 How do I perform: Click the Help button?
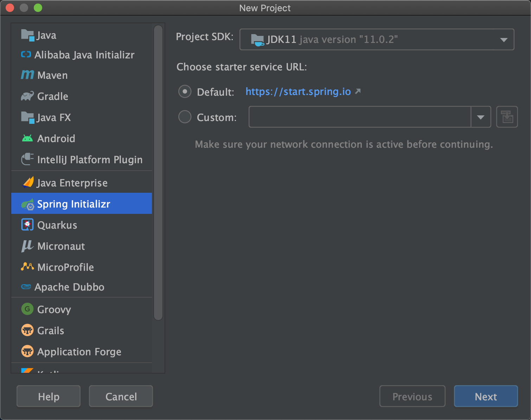pos(49,396)
